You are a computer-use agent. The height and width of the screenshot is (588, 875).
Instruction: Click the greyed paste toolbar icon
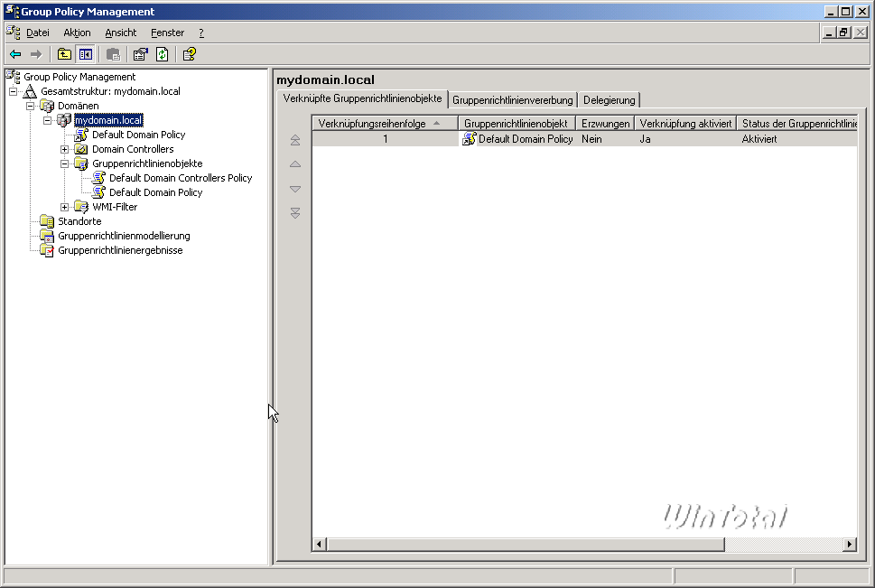[x=113, y=54]
